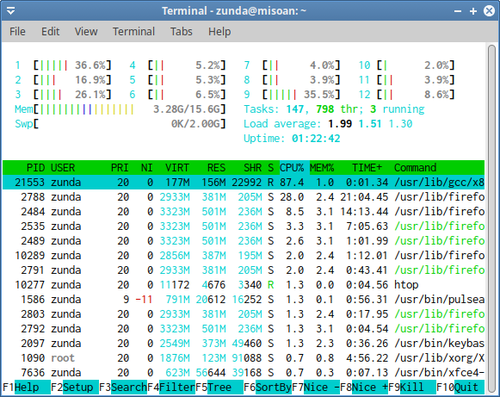Click F7 Nice - in htop footer
The height and width of the screenshot is (397, 500).
316,387
